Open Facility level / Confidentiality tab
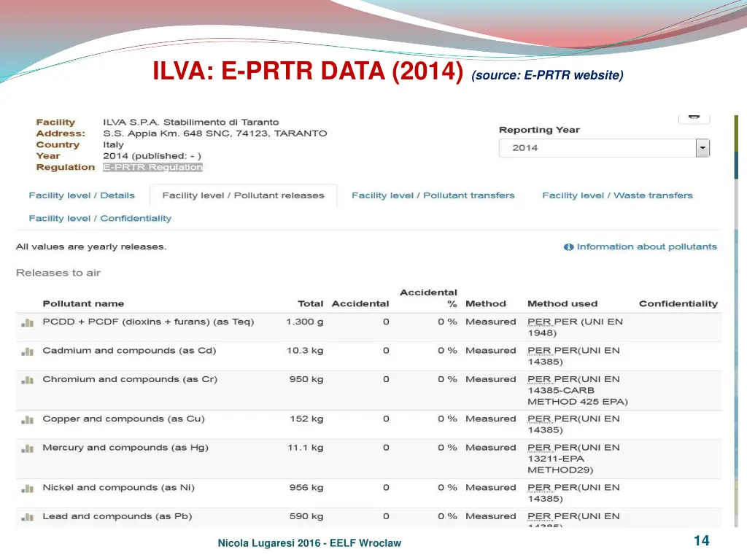 point(100,219)
